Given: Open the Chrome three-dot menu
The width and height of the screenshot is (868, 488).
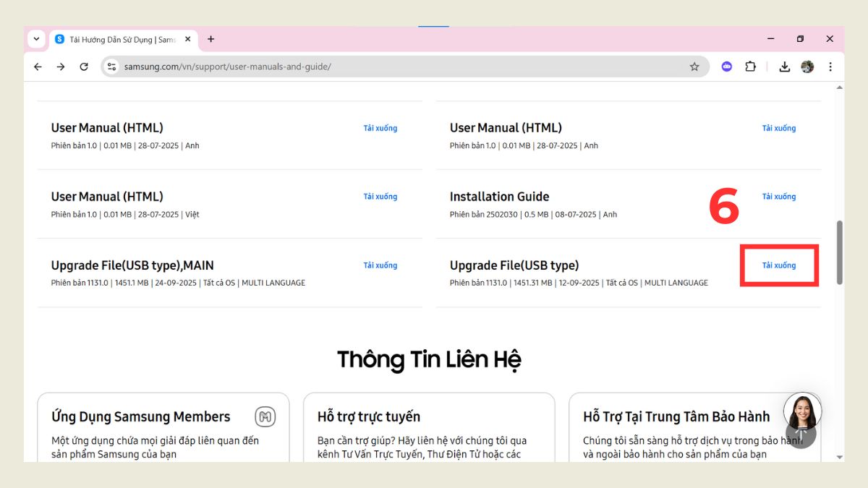Looking at the screenshot, I should [x=830, y=67].
